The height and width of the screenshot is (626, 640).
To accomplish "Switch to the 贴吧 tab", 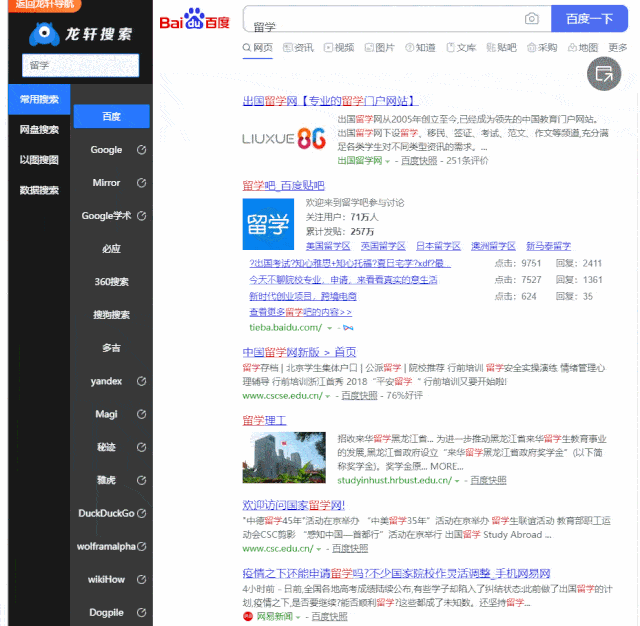I will point(502,48).
